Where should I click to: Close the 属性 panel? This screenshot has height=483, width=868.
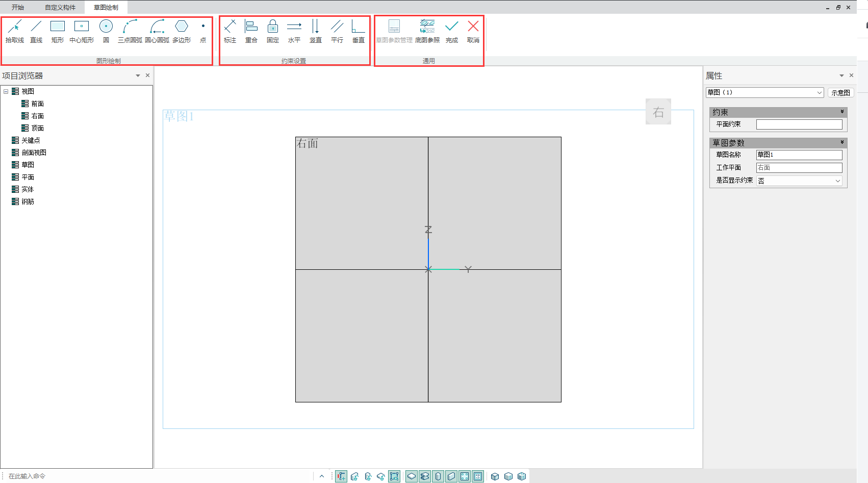pyautogui.click(x=851, y=75)
